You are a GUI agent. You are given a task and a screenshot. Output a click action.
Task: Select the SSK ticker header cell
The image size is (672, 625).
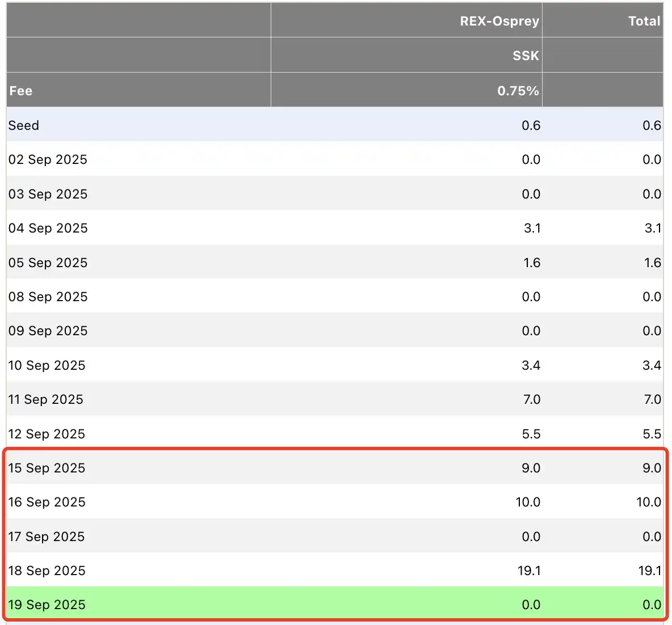(526, 56)
